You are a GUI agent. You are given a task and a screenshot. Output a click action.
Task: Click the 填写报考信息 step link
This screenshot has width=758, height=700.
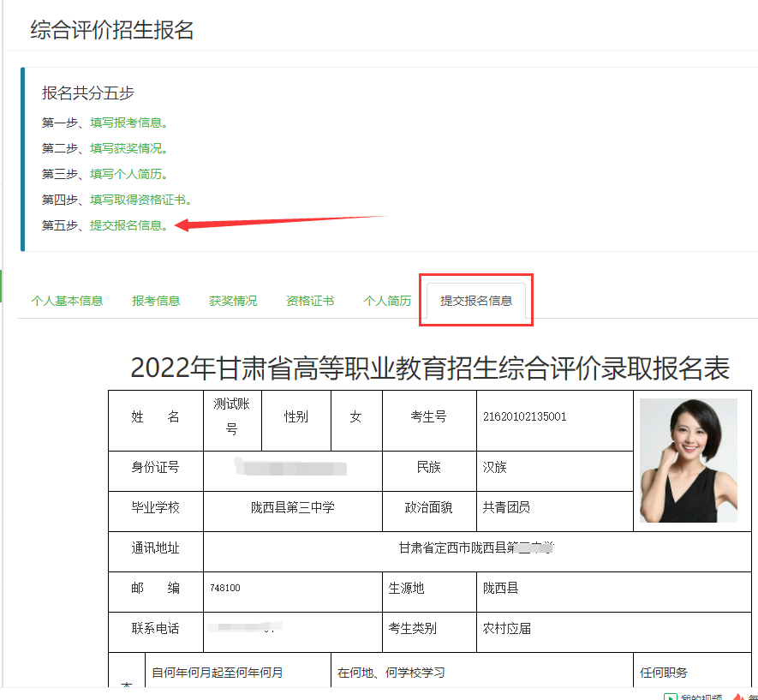pyautogui.click(x=127, y=123)
